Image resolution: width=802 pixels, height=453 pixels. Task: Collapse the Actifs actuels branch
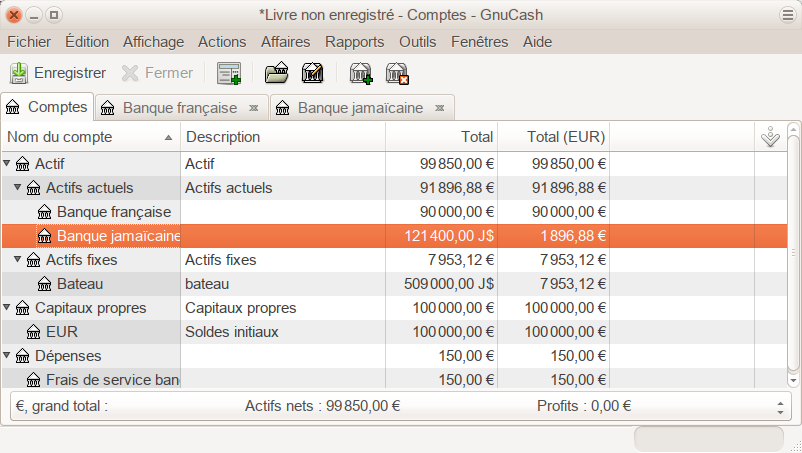(x=18, y=188)
